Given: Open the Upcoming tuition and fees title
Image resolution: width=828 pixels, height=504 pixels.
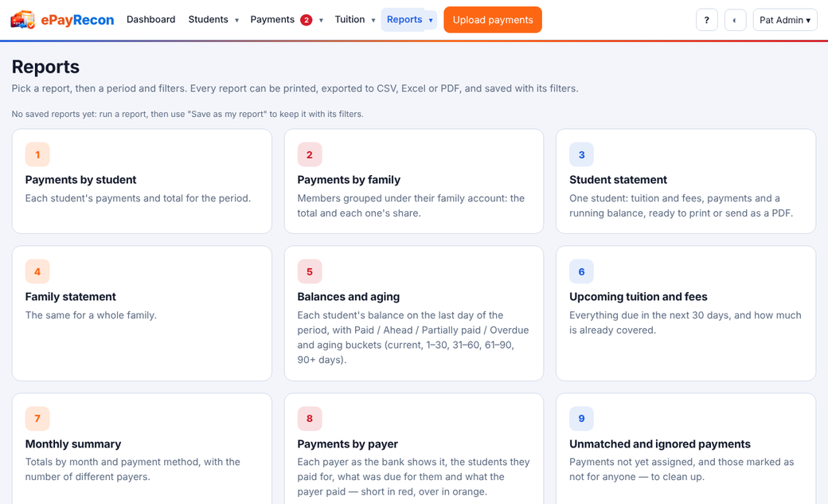Looking at the screenshot, I should click(x=638, y=296).
